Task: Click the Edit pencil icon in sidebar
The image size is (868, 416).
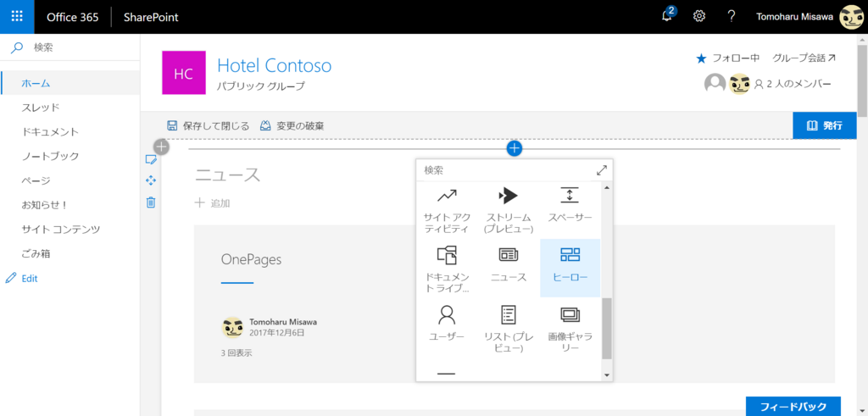Action: pos(10,278)
